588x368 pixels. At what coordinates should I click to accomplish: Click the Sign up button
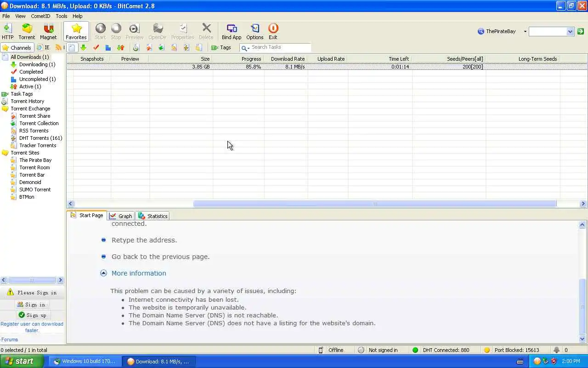32,315
